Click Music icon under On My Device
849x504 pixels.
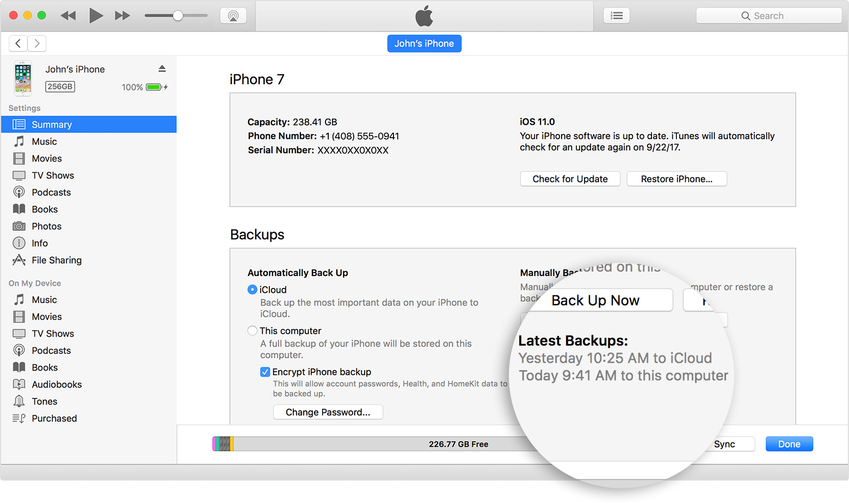pos(19,299)
